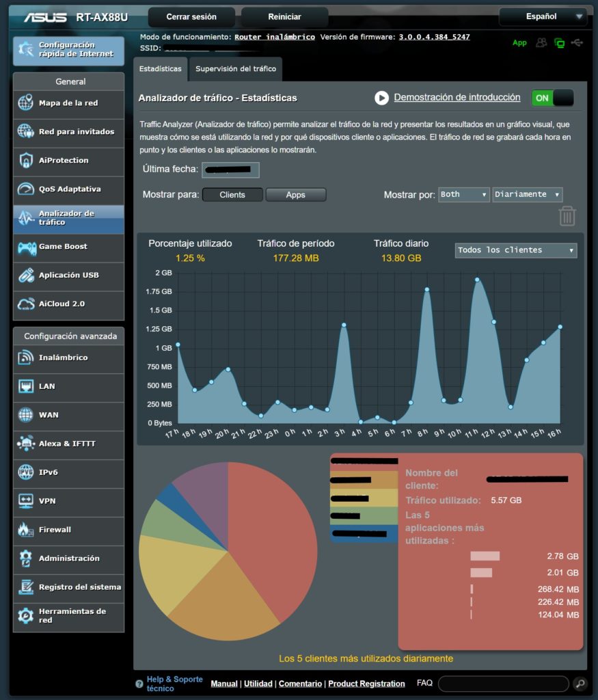Viewport: 598px width, 700px height.
Task: Open Mapa de la red menu item
Action: (x=68, y=103)
